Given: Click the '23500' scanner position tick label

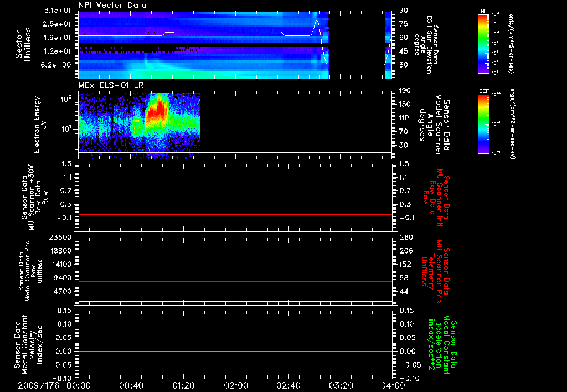Looking at the screenshot, I should (x=60, y=237).
